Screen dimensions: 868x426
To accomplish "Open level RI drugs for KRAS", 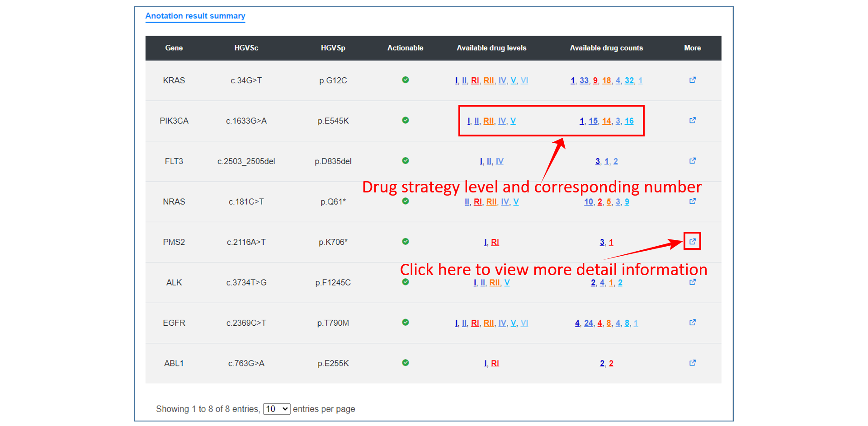I will (475, 80).
